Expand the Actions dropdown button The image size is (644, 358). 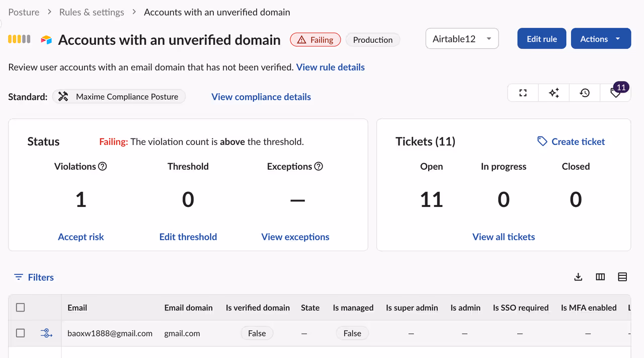click(x=601, y=39)
